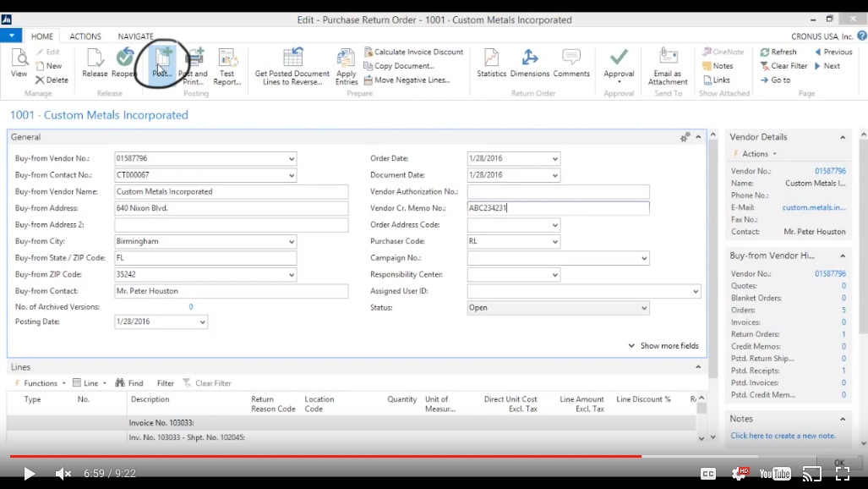Email as Attachment
The image size is (868, 489).
pyautogui.click(x=669, y=67)
